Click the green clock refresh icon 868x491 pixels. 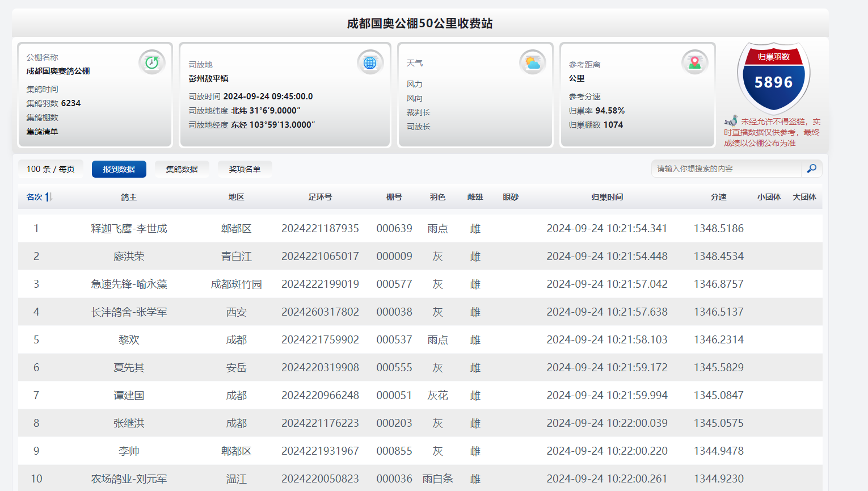tap(151, 62)
